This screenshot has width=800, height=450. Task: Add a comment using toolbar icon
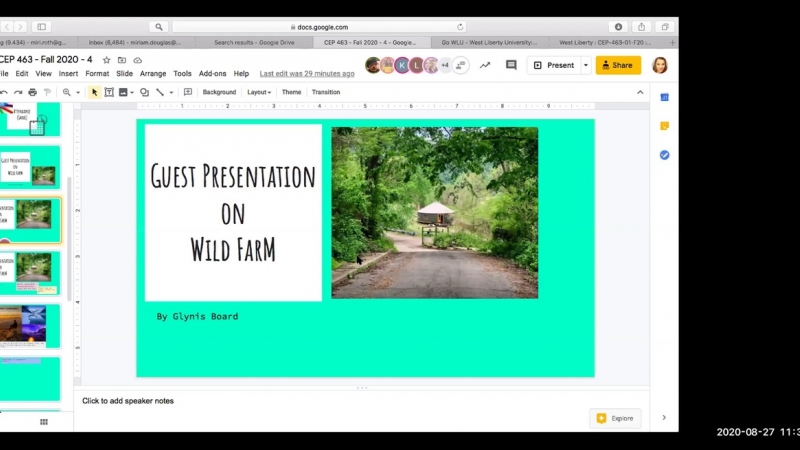click(186, 92)
